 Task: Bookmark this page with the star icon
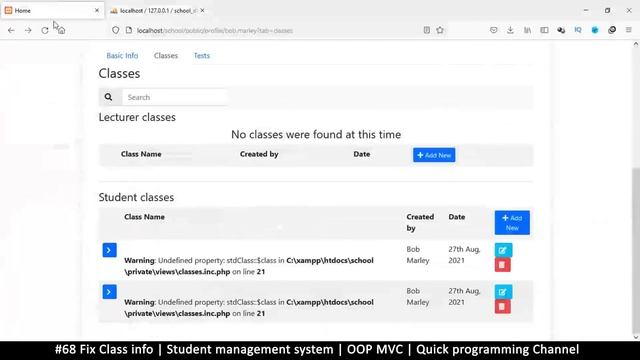(x=440, y=30)
